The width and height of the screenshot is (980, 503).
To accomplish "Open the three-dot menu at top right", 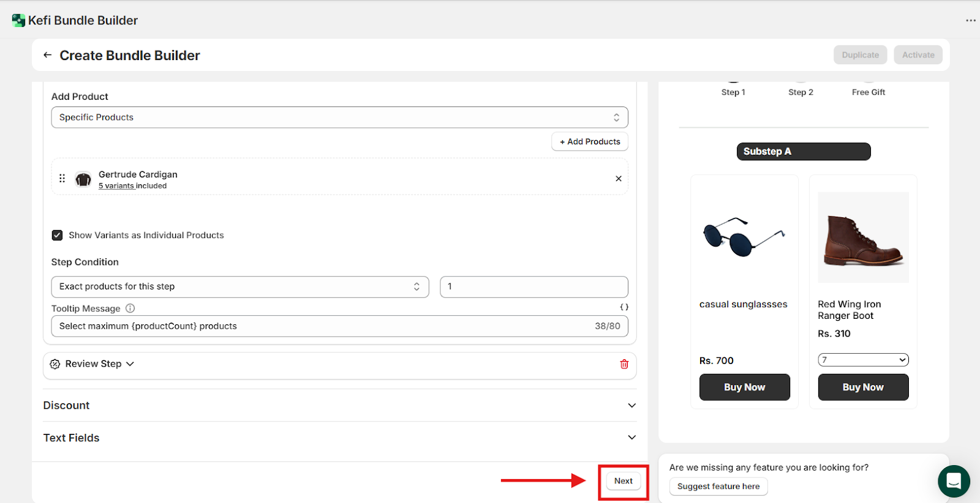I will [x=971, y=20].
